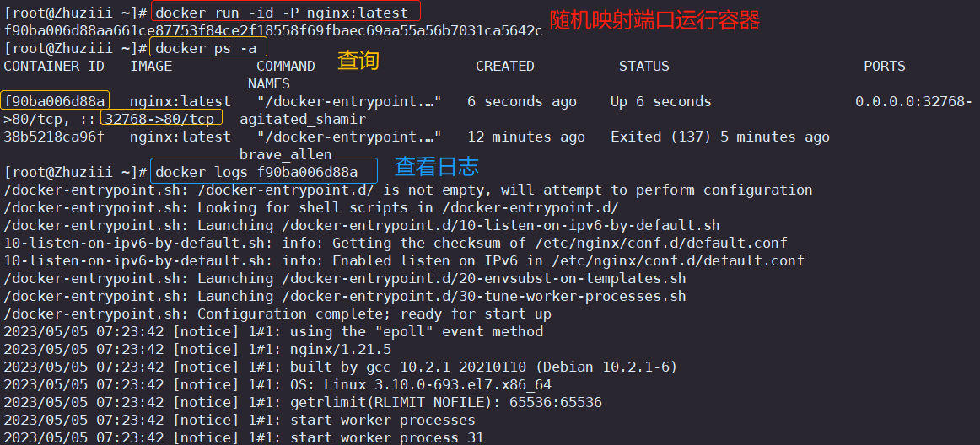Click the second container ID 38b5218ca96f
Image resolution: width=980 pixels, height=445 pixels.
54,137
